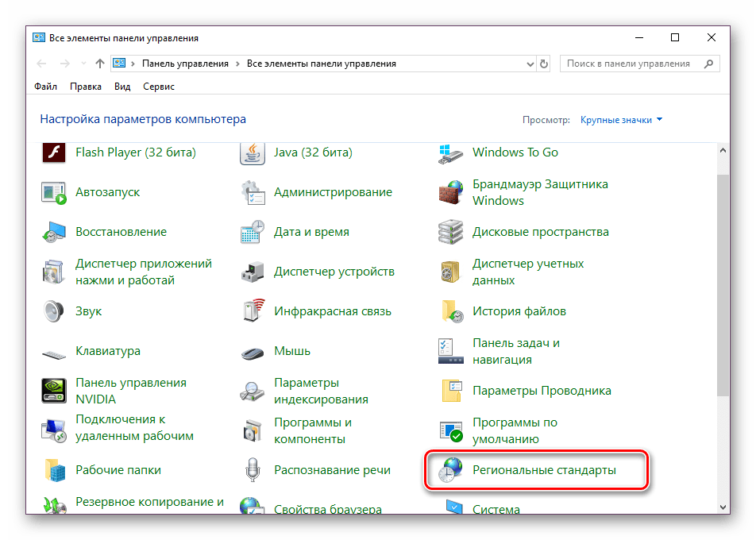
Task: Open the Инфракрасная связь link
Action: [333, 311]
